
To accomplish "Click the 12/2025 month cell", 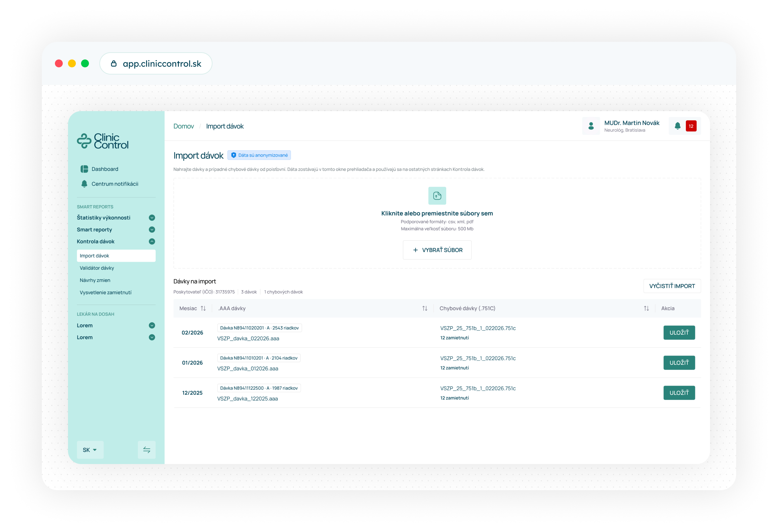I will [192, 393].
